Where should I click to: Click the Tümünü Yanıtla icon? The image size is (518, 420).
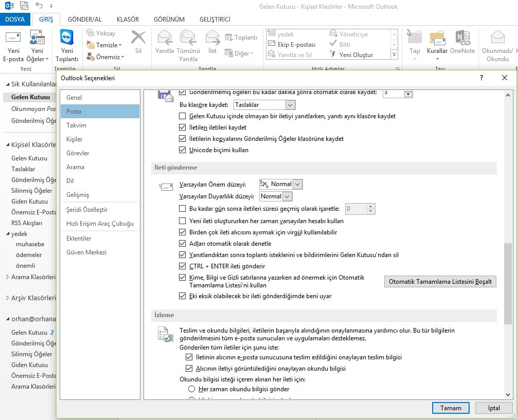(188, 38)
